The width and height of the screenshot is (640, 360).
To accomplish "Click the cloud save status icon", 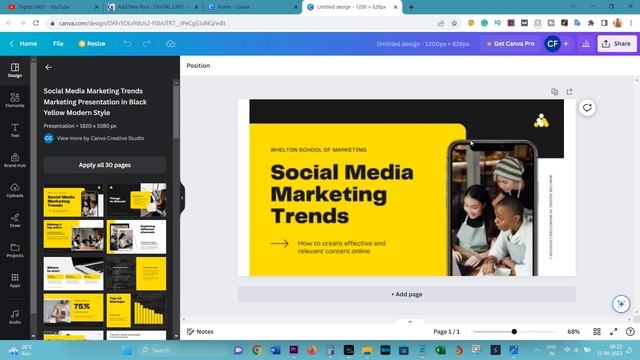I will 171,44.
